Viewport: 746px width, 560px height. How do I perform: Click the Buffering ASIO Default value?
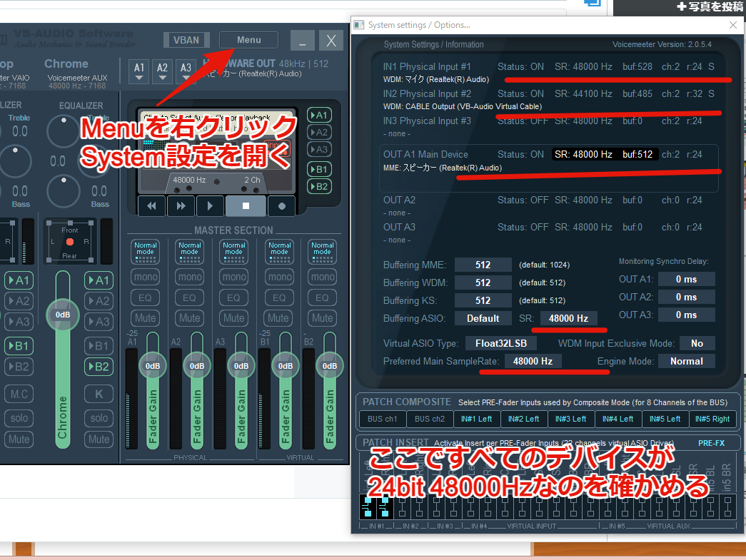click(x=483, y=318)
